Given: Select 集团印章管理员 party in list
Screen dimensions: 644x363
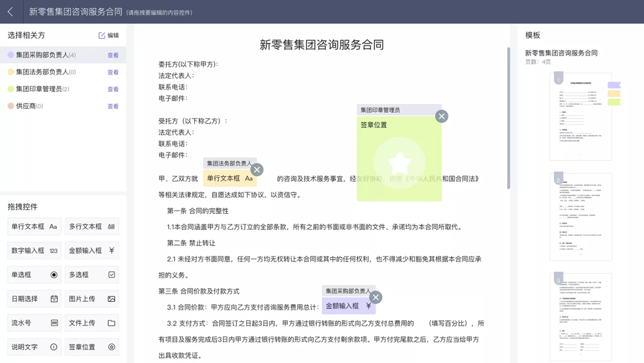Looking at the screenshot, I should coord(42,89).
